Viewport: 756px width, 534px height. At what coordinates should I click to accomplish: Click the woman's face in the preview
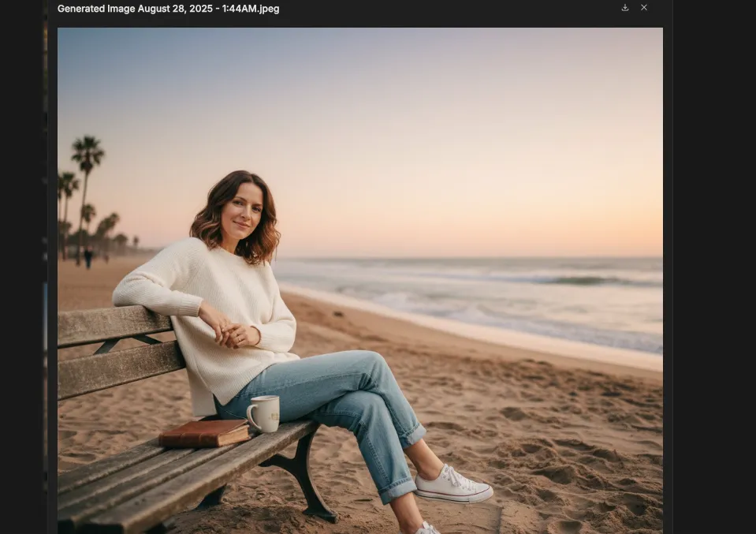coord(240,211)
